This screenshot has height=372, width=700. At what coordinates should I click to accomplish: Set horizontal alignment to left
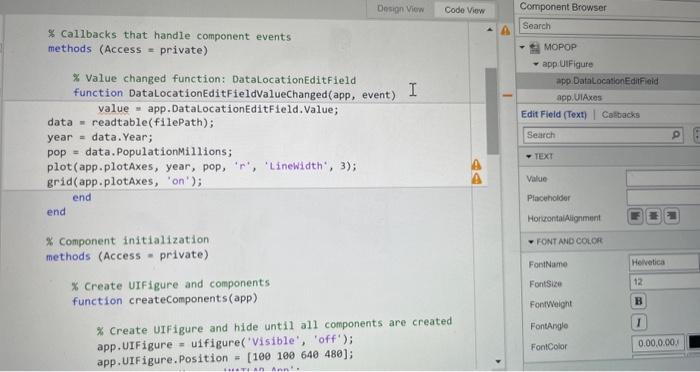point(635,217)
